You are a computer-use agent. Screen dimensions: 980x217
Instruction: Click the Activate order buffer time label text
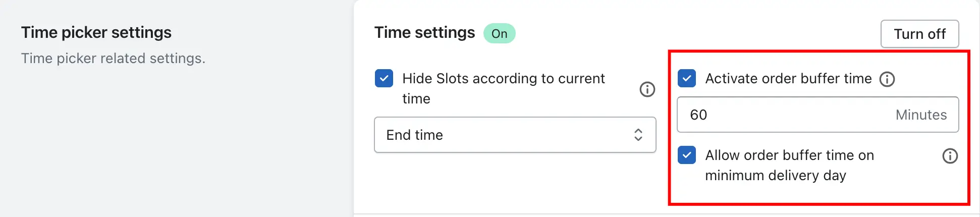click(x=788, y=78)
